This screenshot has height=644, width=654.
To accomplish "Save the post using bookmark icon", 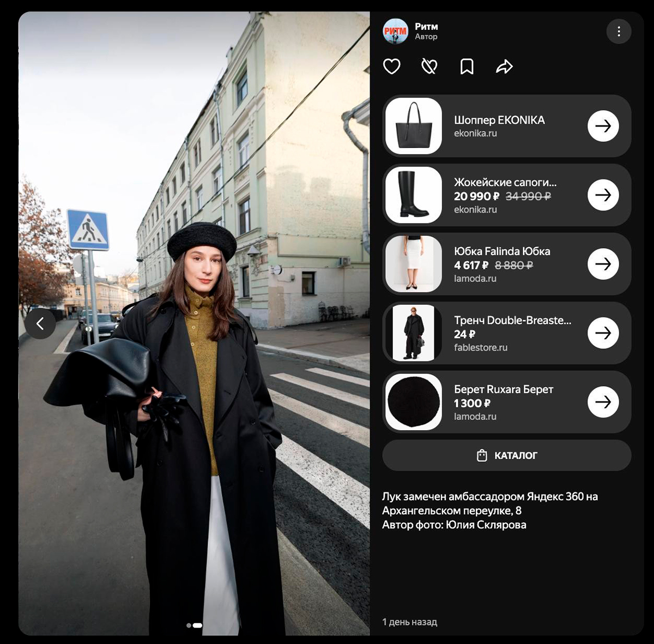I will click(x=467, y=67).
